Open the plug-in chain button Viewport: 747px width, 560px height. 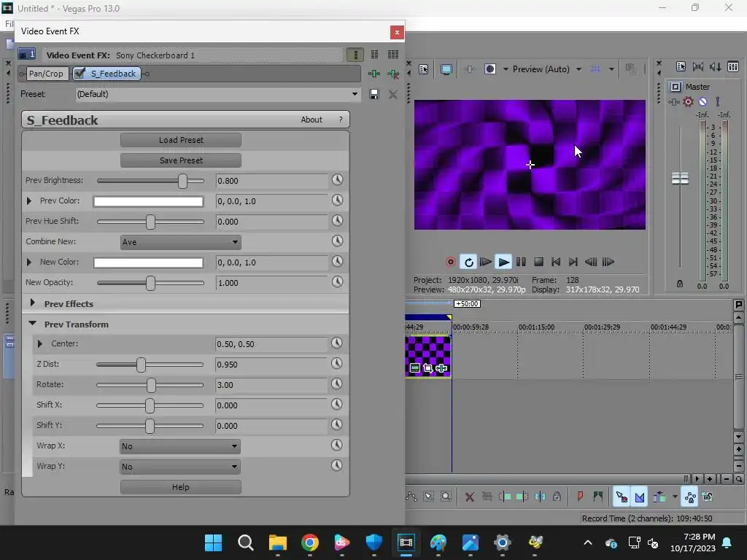point(374,74)
